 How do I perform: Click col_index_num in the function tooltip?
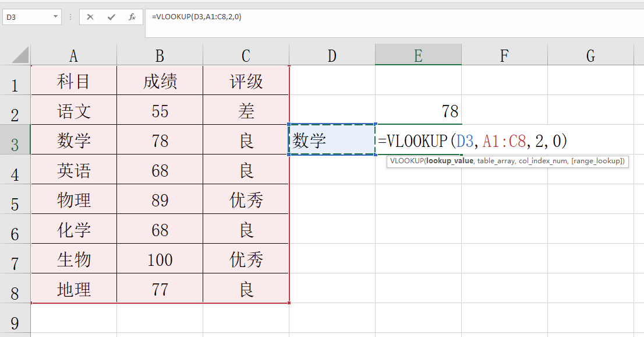[543, 161]
